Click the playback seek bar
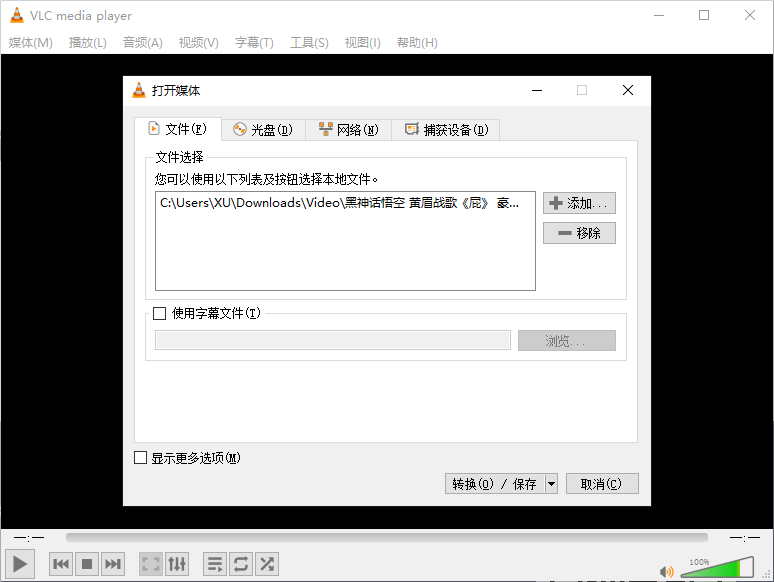The image size is (774, 582). coord(387,537)
